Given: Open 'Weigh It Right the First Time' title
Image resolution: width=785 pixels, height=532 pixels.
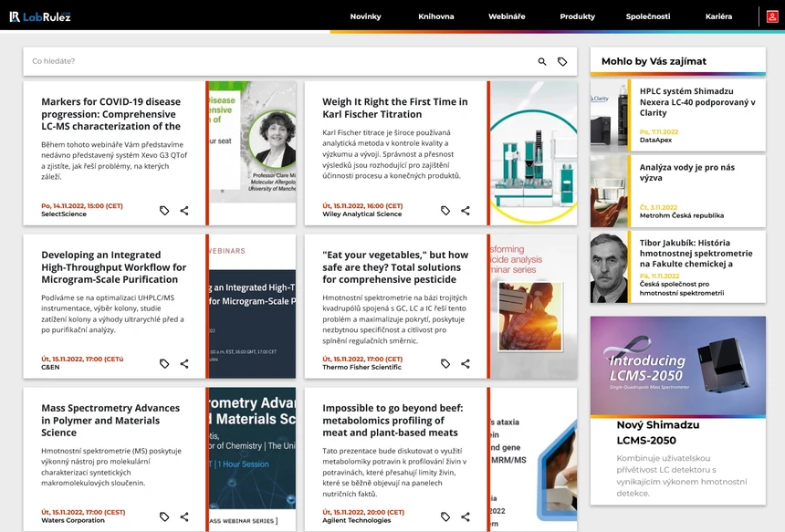Looking at the screenshot, I should pos(395,108).
